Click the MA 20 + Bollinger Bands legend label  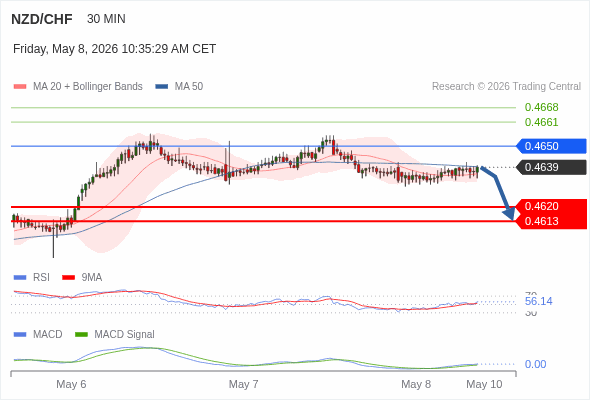[x=88, y=87]
